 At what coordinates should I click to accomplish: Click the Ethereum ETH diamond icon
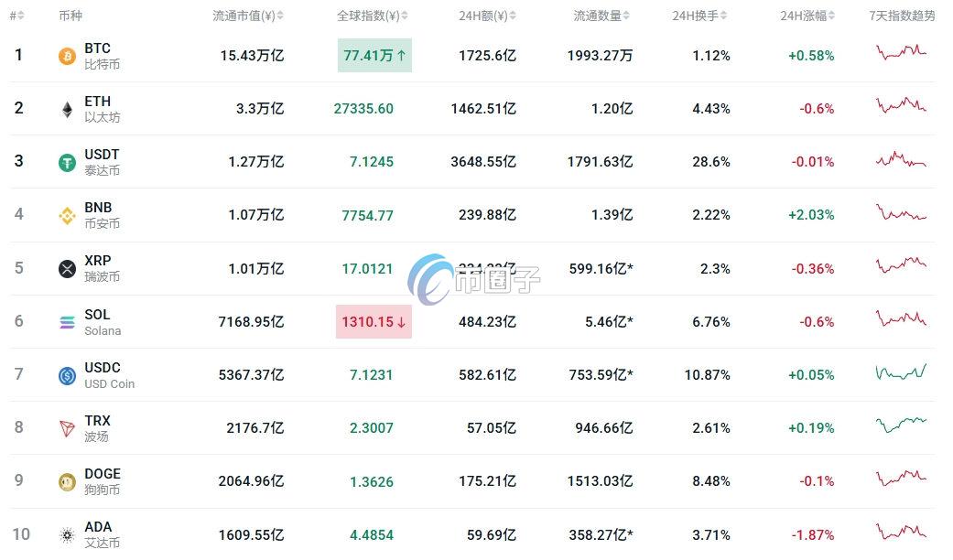point(67,109)
